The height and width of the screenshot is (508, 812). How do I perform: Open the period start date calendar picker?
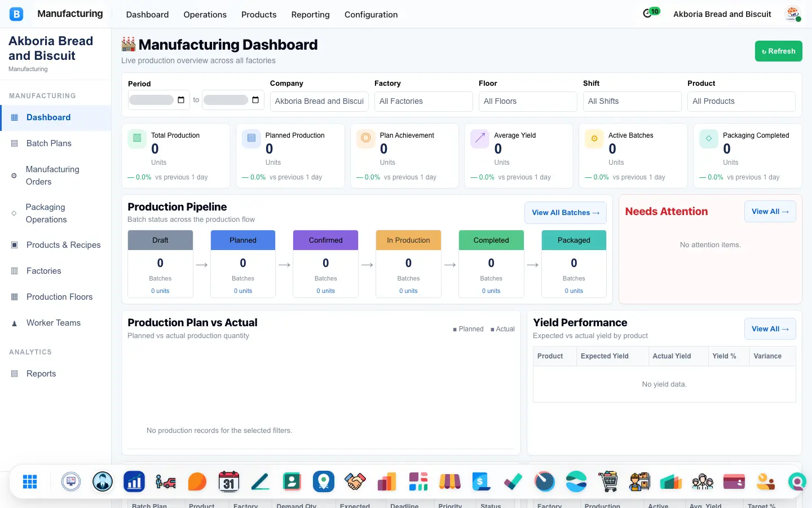pyautogui.click(x=181, y=100)
